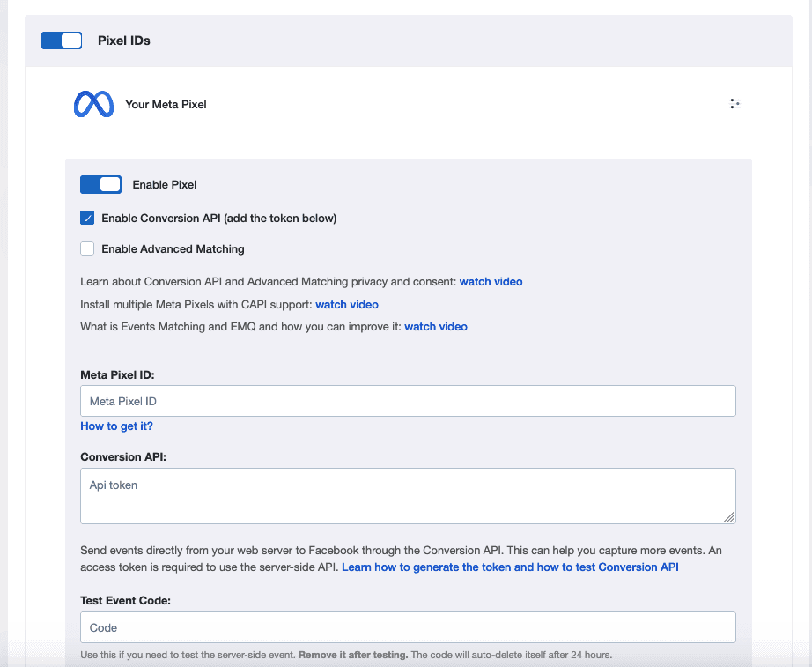812x667 pixels.
Task: Click the Test Event Code input field
Action: tap(408, 627)
